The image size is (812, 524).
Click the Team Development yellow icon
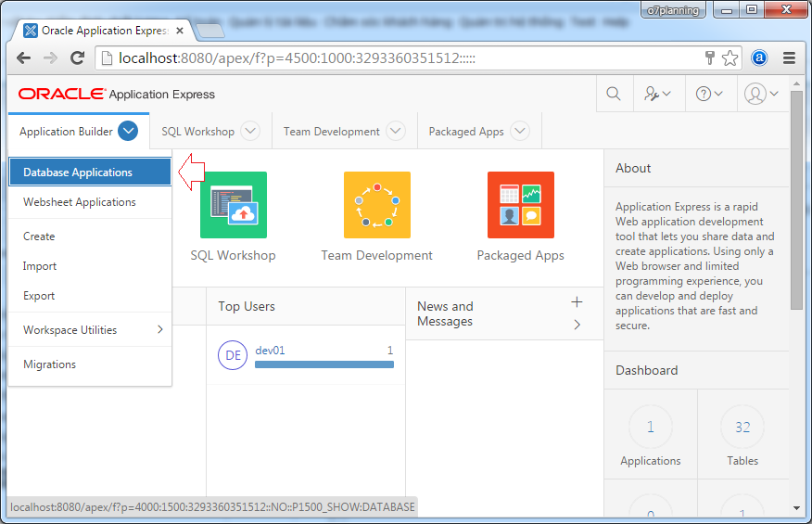pos(377,205)
